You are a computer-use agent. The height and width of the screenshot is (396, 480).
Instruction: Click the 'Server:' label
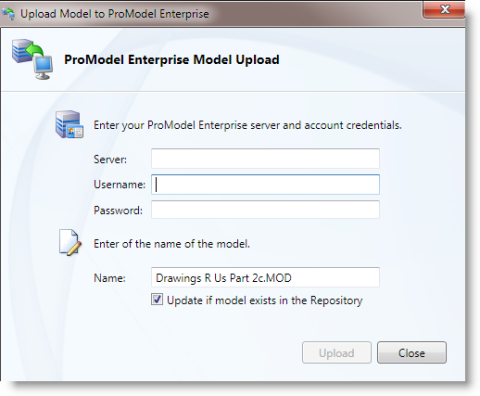coord(110,159)
